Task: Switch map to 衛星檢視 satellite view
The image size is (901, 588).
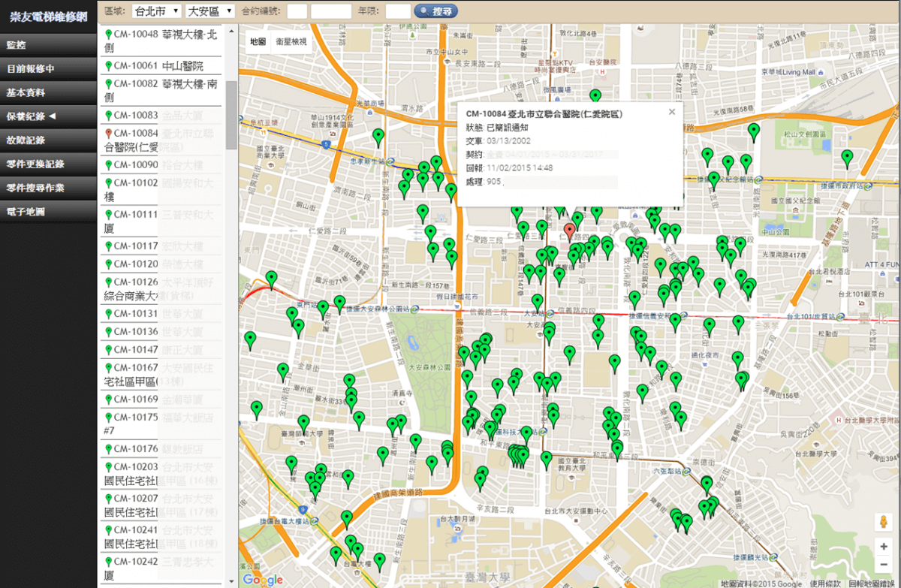Action: coord(291,42)
